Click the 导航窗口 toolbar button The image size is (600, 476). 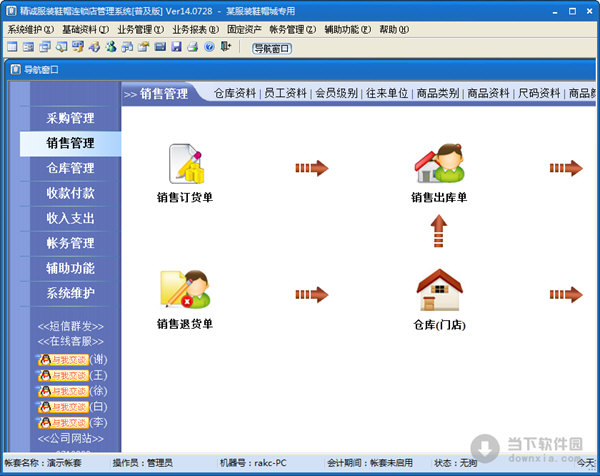tap(272, 49)
